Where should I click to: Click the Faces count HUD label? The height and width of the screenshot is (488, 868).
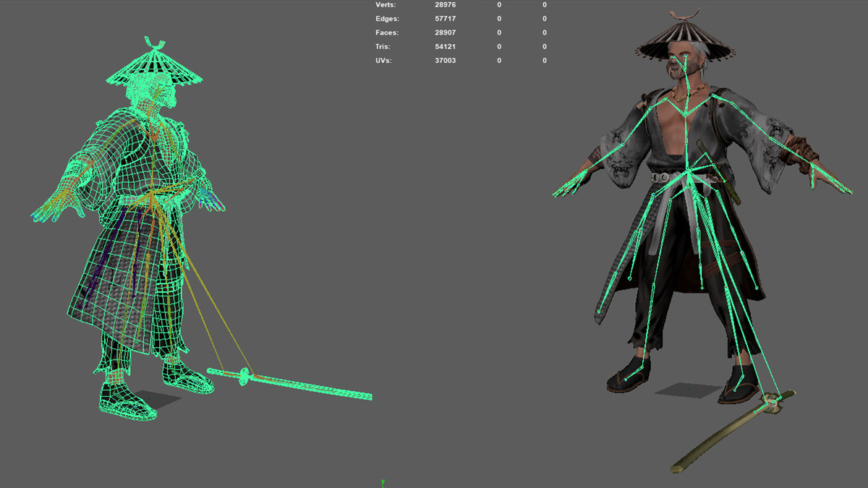click(386, 33)
